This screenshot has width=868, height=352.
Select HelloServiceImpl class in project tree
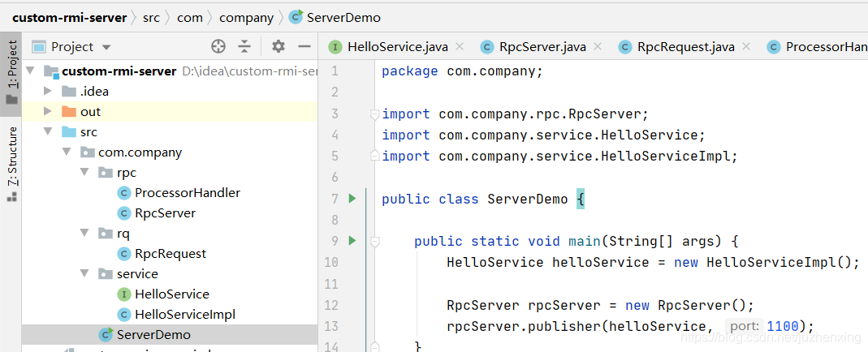[185, 315]
